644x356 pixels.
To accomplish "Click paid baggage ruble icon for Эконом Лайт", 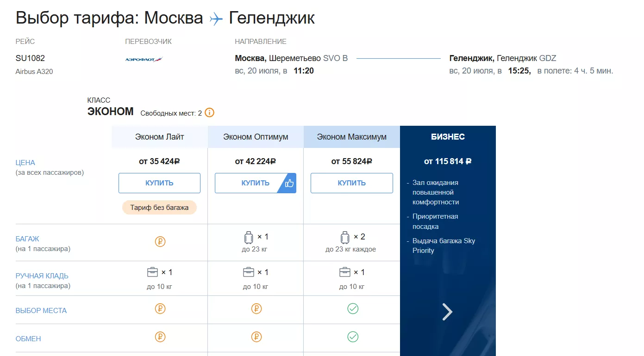I will coord(160,241).
